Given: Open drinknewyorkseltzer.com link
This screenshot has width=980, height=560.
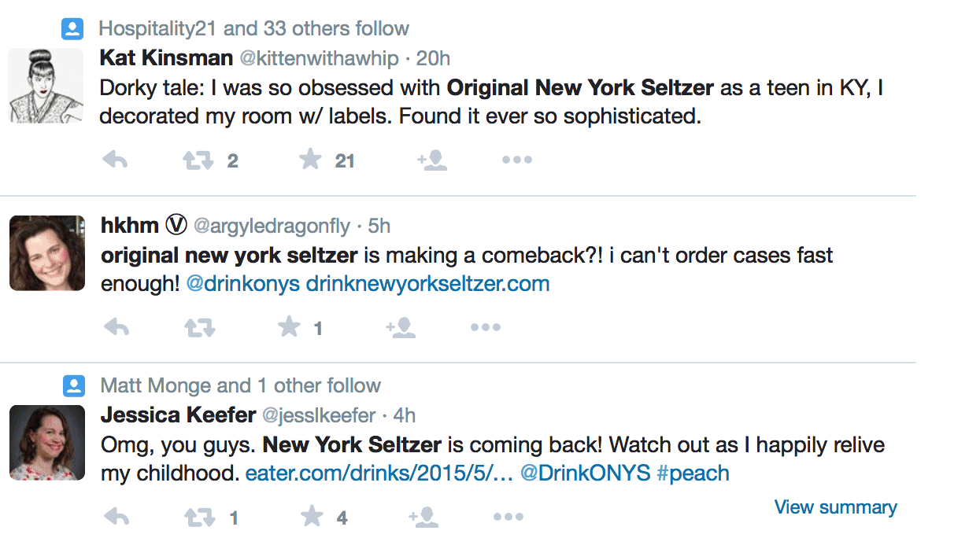Looking at the screenshot, I should click(x=427, y=283).
